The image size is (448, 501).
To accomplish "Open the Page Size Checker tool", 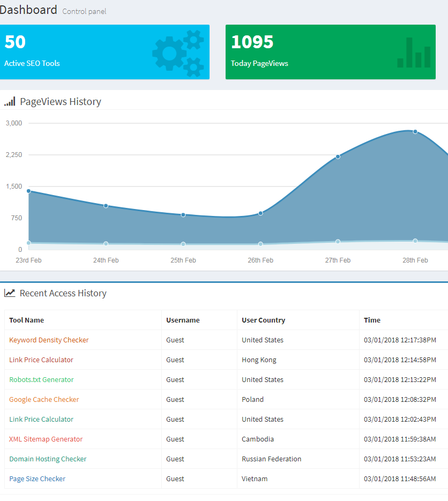I will point(37,478).
